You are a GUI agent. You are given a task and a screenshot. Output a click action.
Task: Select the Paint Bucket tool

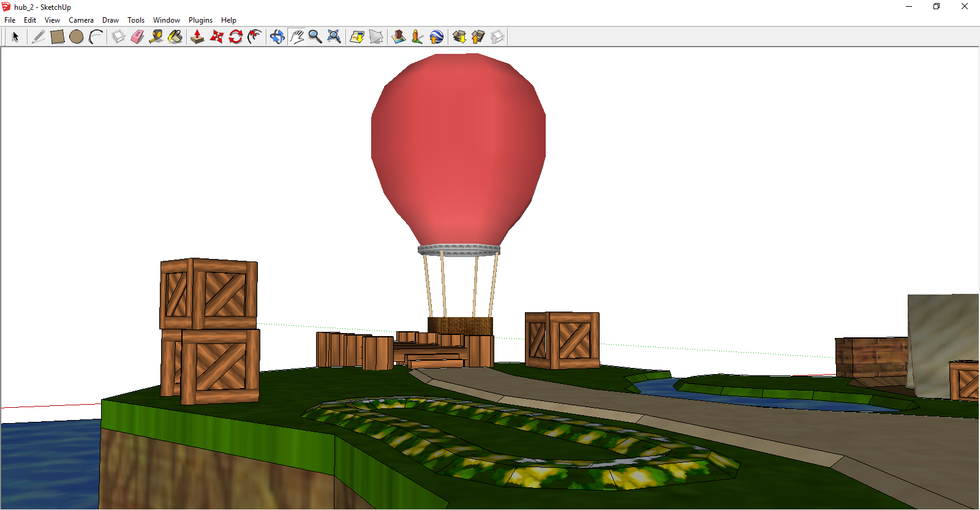click(x=175, y=37)
